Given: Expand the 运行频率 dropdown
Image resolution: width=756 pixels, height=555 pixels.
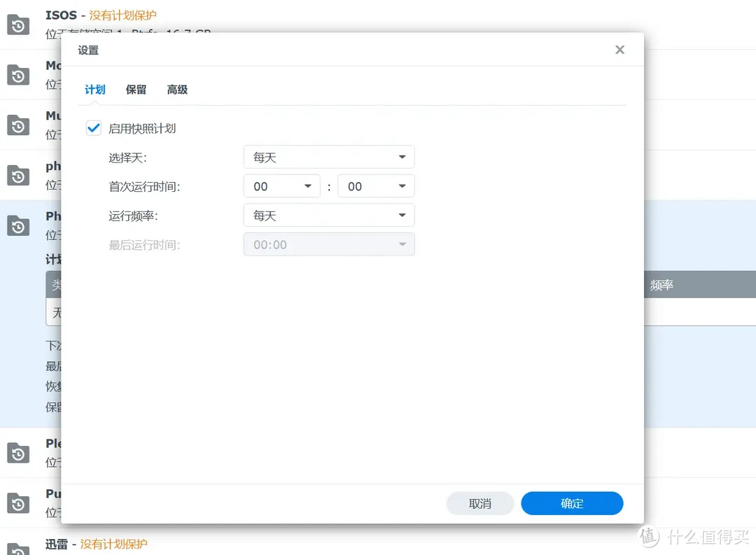Looking at the screenshot, I should 329,215.
